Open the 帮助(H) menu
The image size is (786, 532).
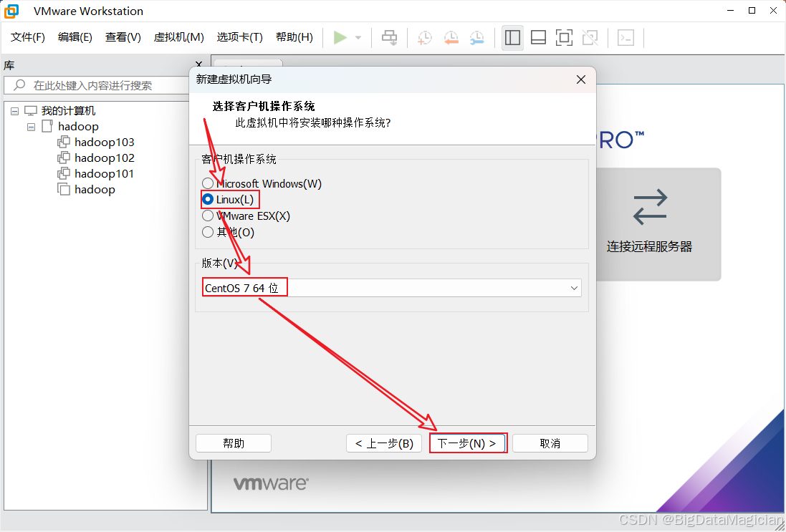click(x=294, y=37)
